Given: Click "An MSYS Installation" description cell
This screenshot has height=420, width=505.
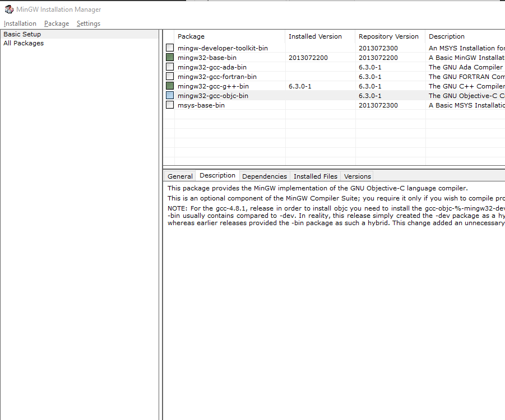Looking at the screenshot, I should 466,48.
